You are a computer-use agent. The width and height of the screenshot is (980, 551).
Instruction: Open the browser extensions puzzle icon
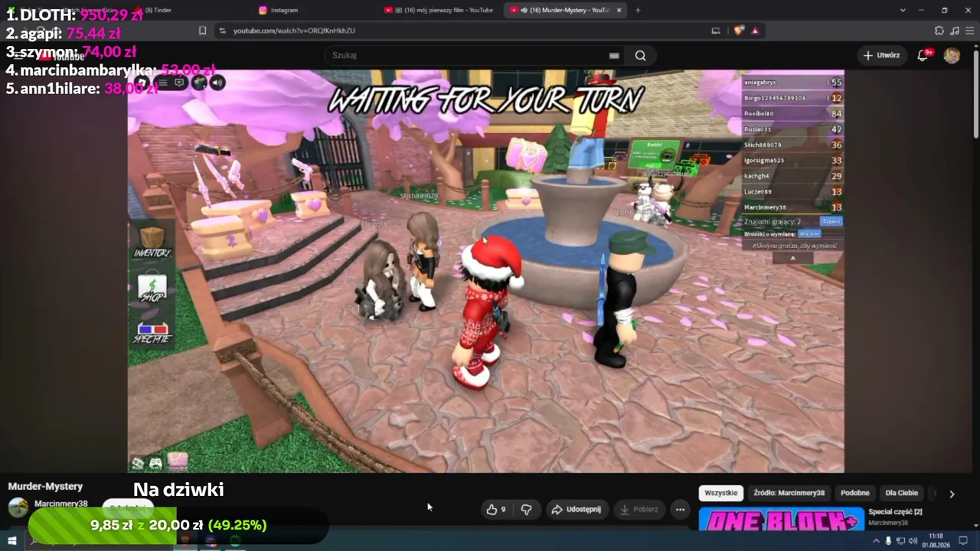tap(939, 31)
